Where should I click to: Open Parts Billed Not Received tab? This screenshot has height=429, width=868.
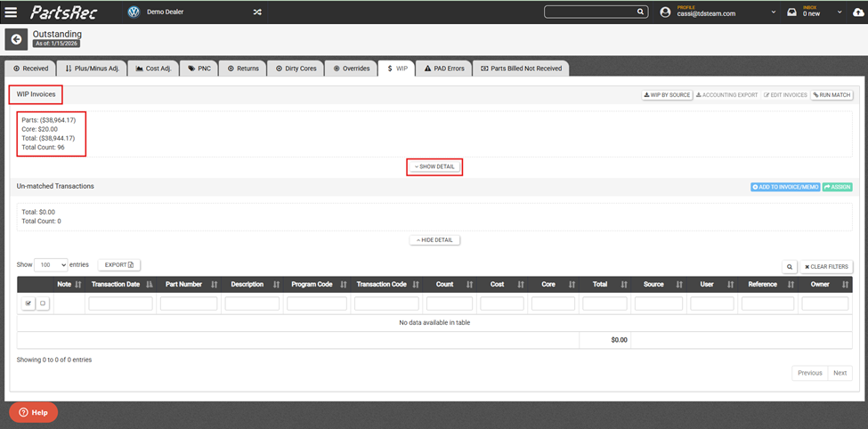[521, 68]
